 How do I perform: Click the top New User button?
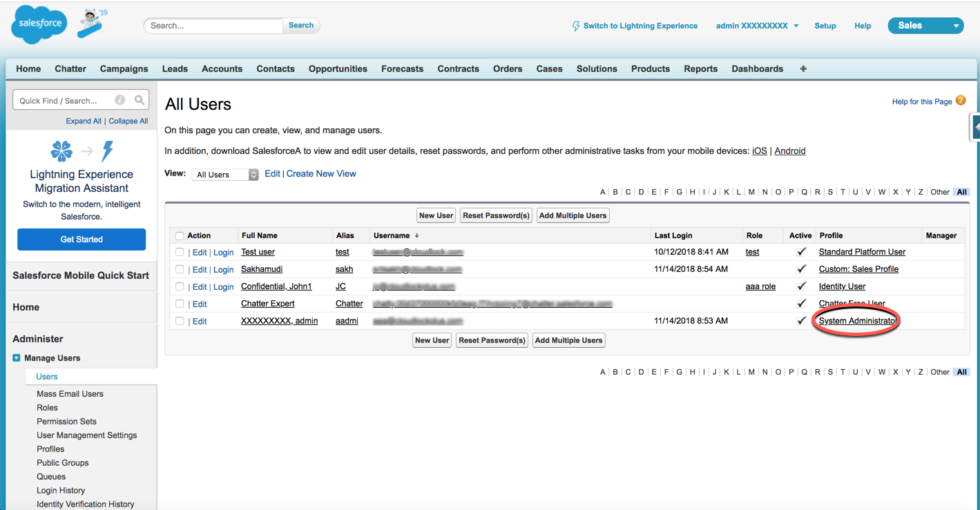click(436, 215)
